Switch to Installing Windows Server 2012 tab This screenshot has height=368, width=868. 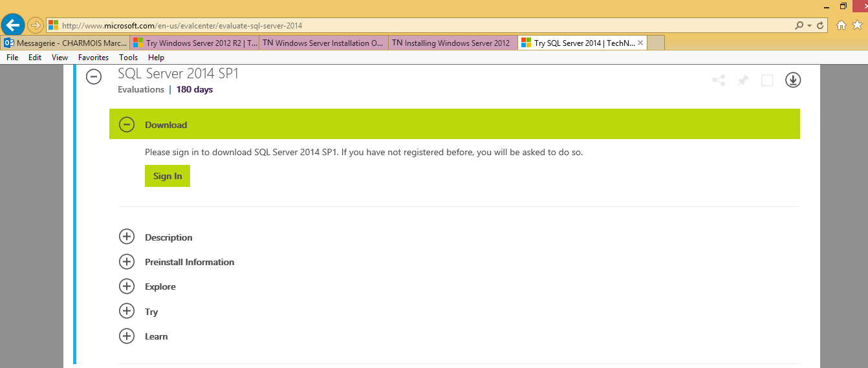pyautogui.click(x=453, y=43)
